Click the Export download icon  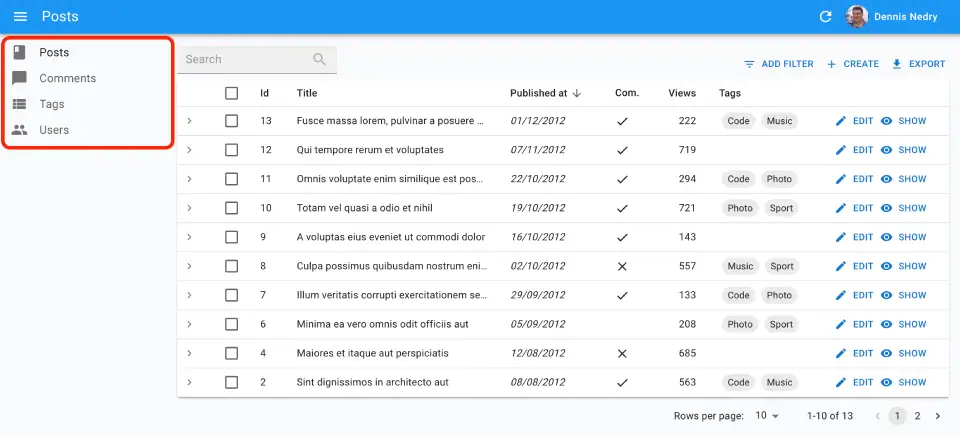point(897,64)
